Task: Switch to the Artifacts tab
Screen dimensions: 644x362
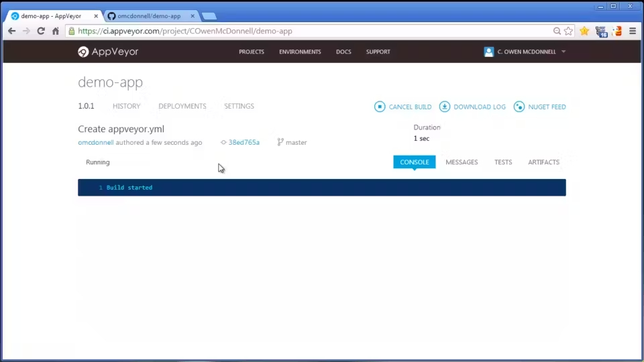Action: pyautogui.click(x=544, y=162)
